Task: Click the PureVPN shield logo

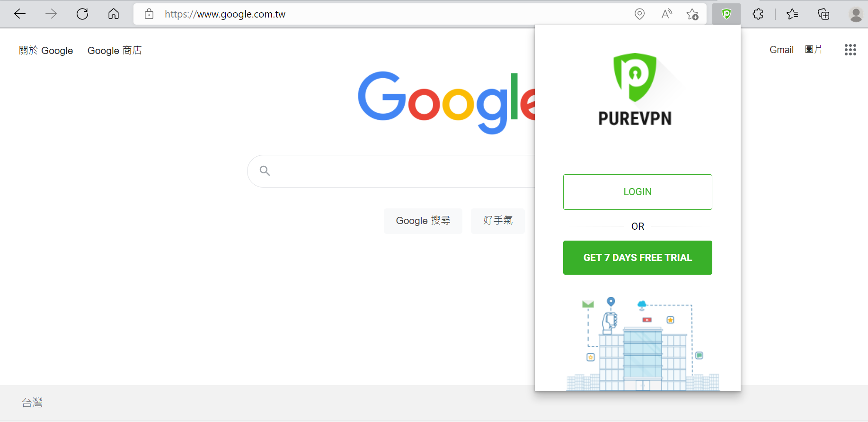Action: tap(635, 77)
